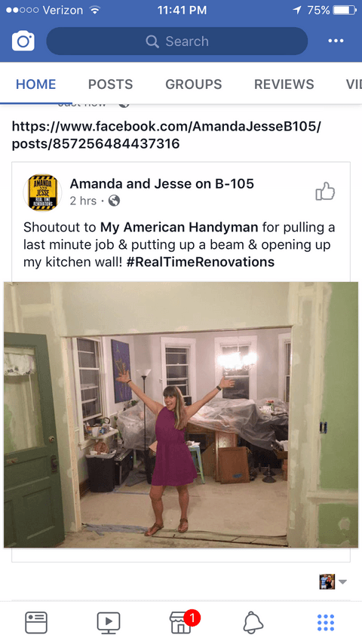Open the #RealTimeRenovations hashtag

point(201,262)
